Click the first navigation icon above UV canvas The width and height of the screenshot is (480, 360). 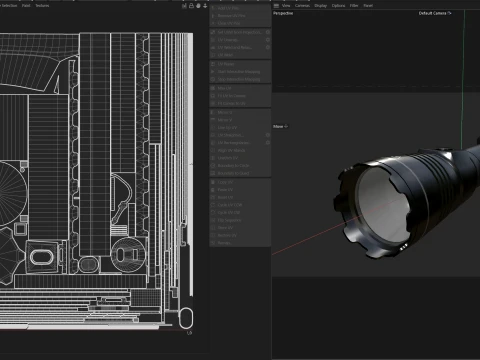click(x=184, y=6)
